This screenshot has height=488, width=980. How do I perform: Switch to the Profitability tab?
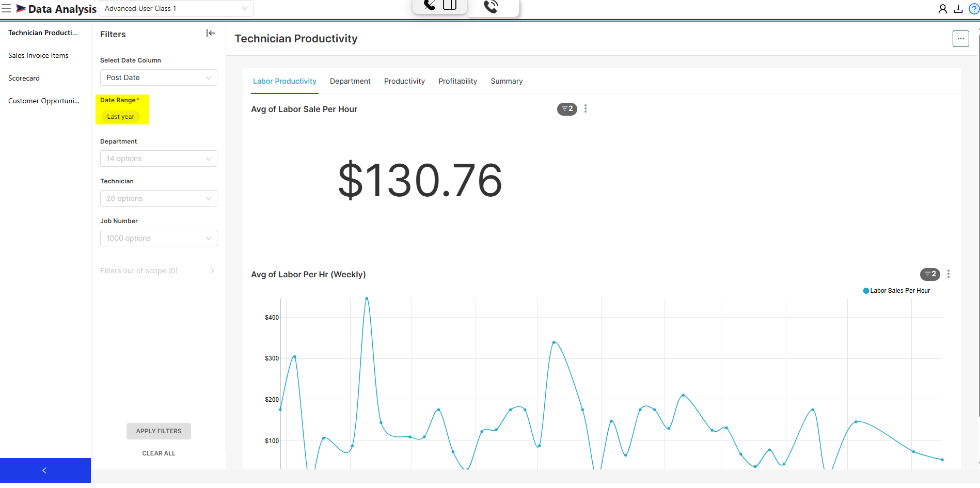coord(457,81)
